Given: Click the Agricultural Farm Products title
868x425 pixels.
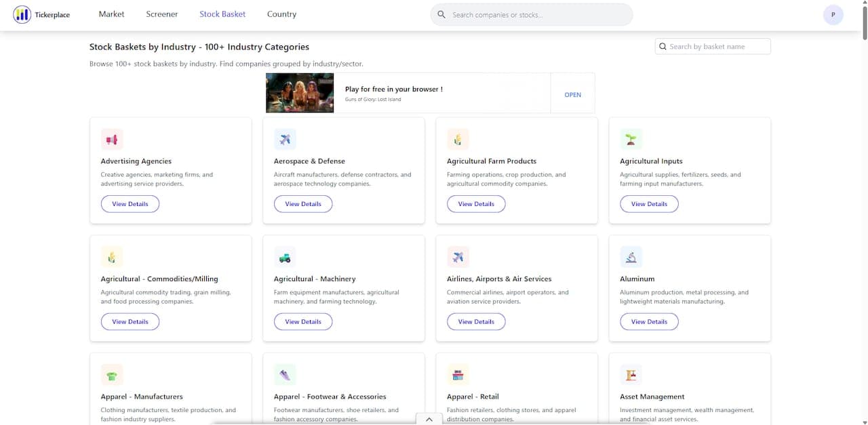Looking at the screenshot, I should (492, 161).
